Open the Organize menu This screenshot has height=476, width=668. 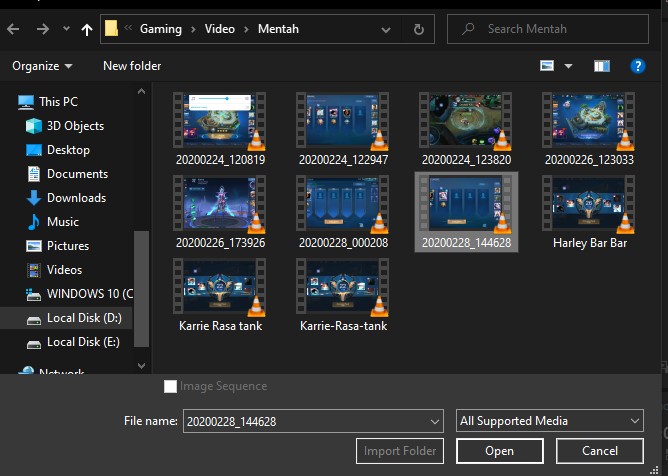(42, 66)
